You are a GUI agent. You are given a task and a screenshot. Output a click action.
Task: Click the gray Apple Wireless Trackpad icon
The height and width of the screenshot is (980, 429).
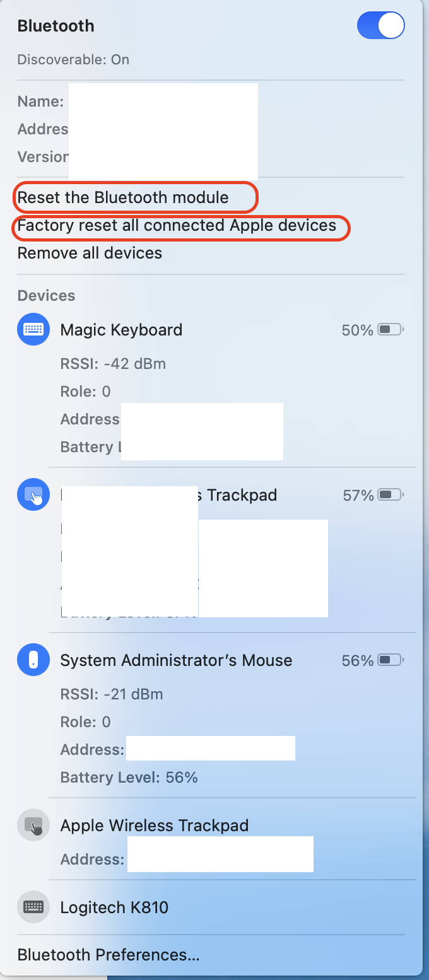(x=33, y=825)
